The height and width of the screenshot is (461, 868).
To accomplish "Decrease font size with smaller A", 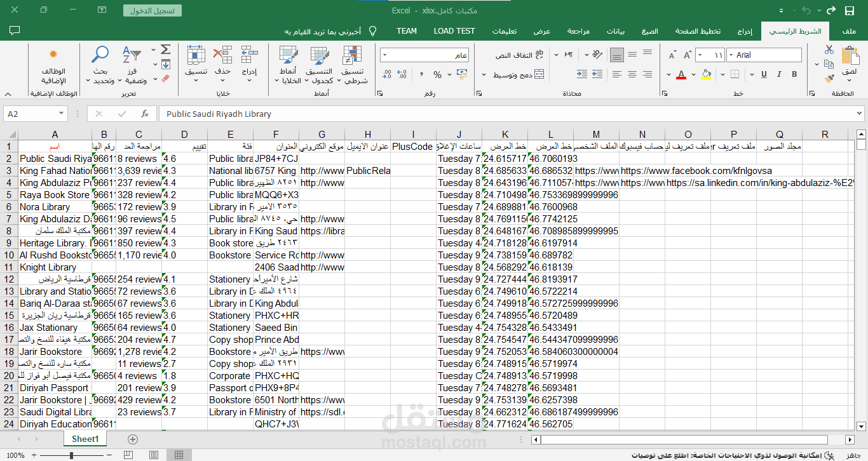I will point(672,55).
